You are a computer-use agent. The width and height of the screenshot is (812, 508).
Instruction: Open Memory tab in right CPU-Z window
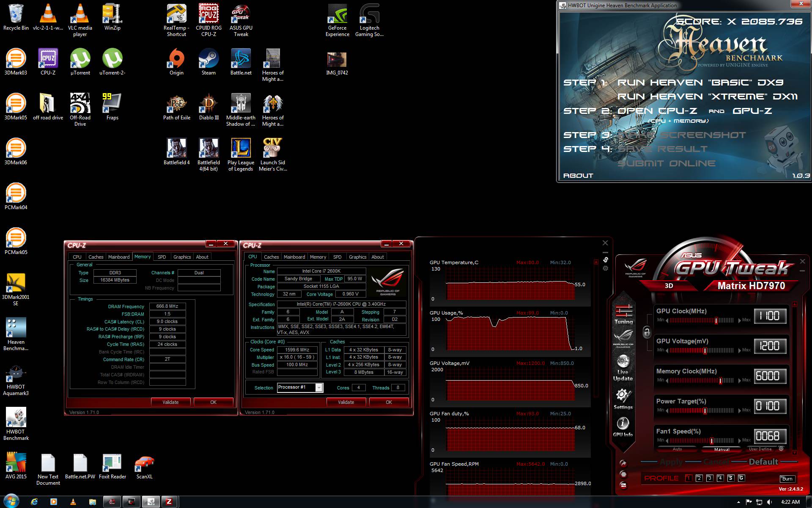click(318, 257)
